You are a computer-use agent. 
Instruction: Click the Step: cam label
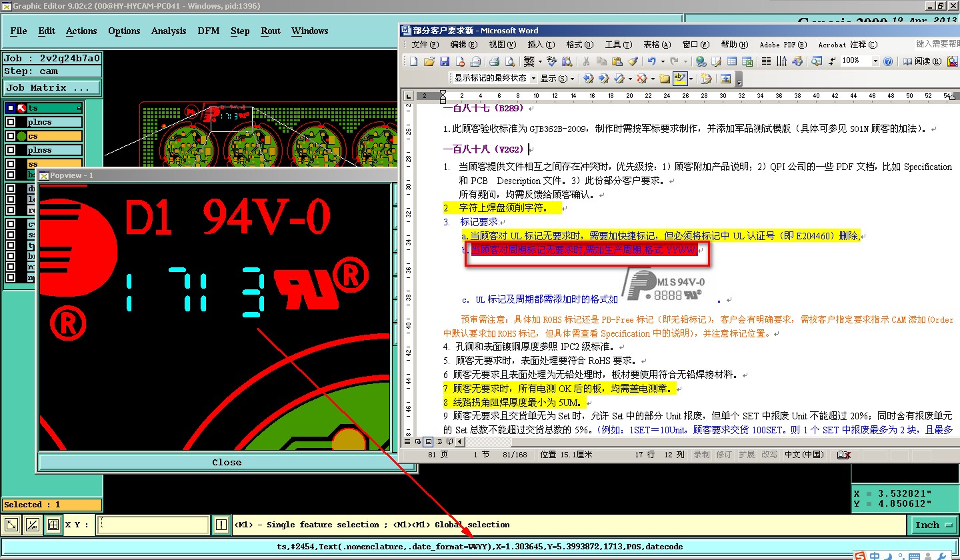[52, 71]
